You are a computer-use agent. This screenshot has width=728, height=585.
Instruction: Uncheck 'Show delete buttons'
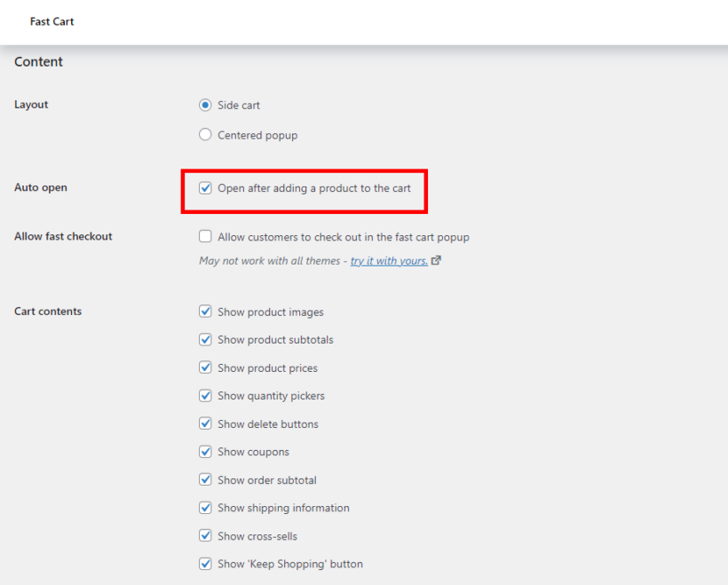pyautogui.click(x=205, y=423)
